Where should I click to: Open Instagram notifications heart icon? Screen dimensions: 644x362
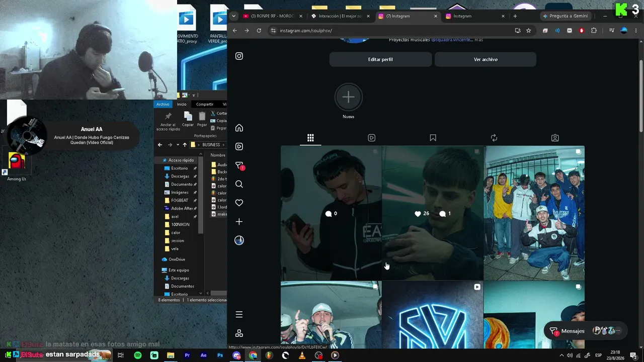tap(239, 203)
